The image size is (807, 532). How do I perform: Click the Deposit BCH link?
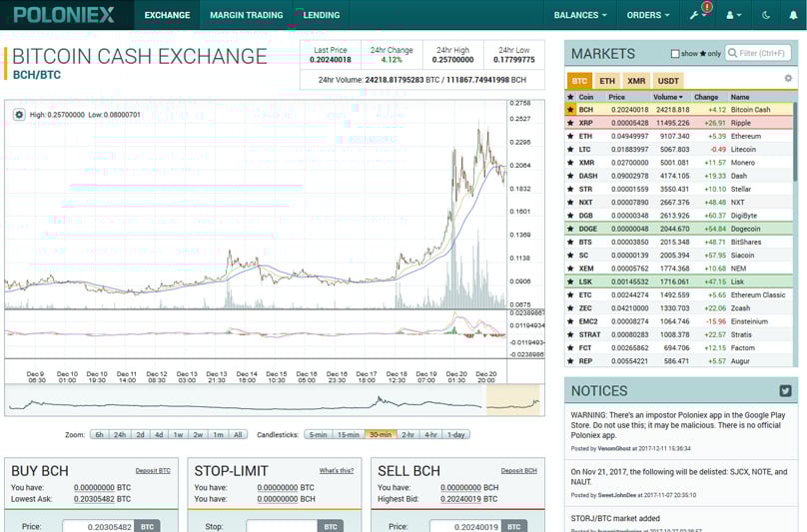tap(518, 470)
